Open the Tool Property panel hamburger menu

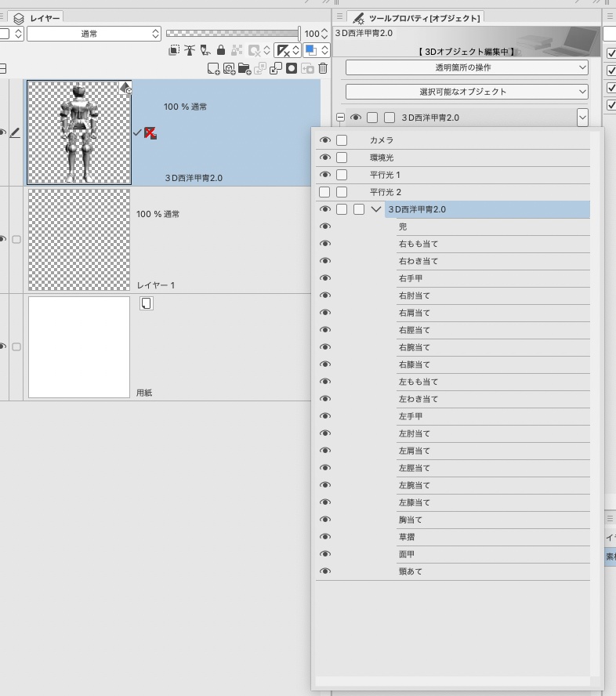pos(339,16)
